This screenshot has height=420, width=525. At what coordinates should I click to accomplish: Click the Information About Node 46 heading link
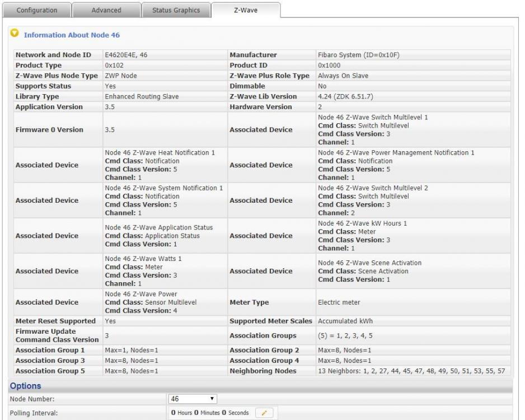point(72,35)
